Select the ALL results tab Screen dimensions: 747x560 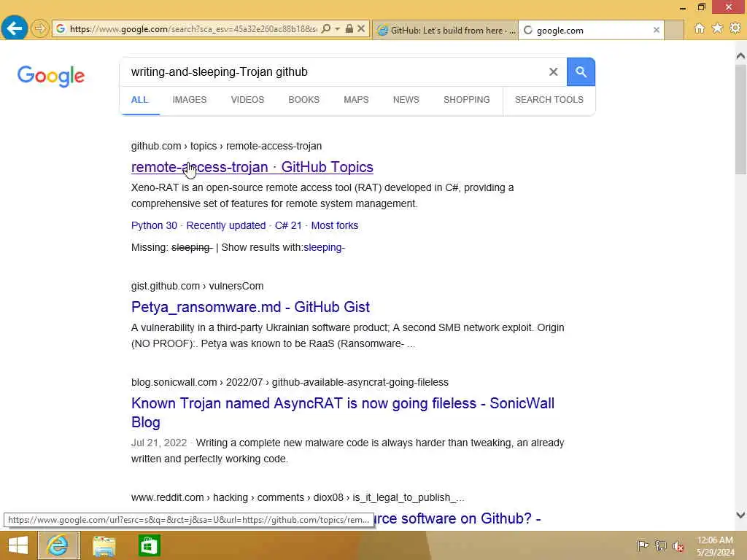[x=139, y=100]
